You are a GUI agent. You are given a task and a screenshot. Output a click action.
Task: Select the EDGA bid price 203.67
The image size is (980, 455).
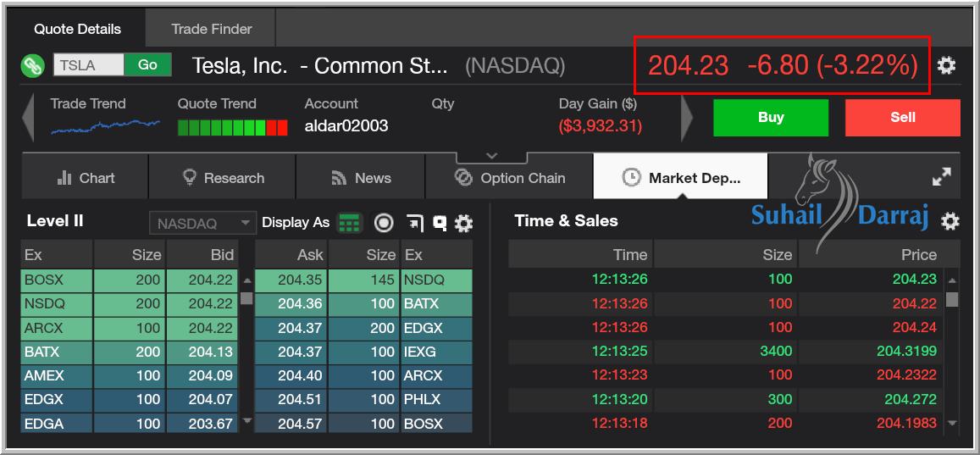[202, 423]
